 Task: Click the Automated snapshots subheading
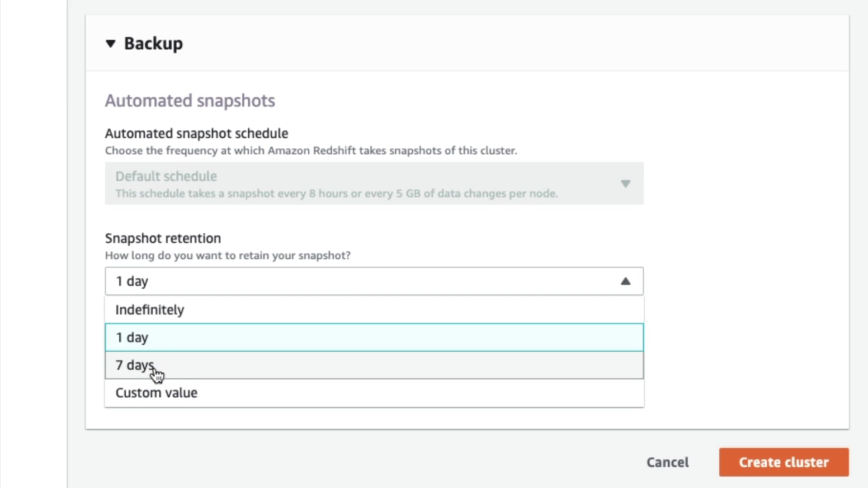click(190, 101)
